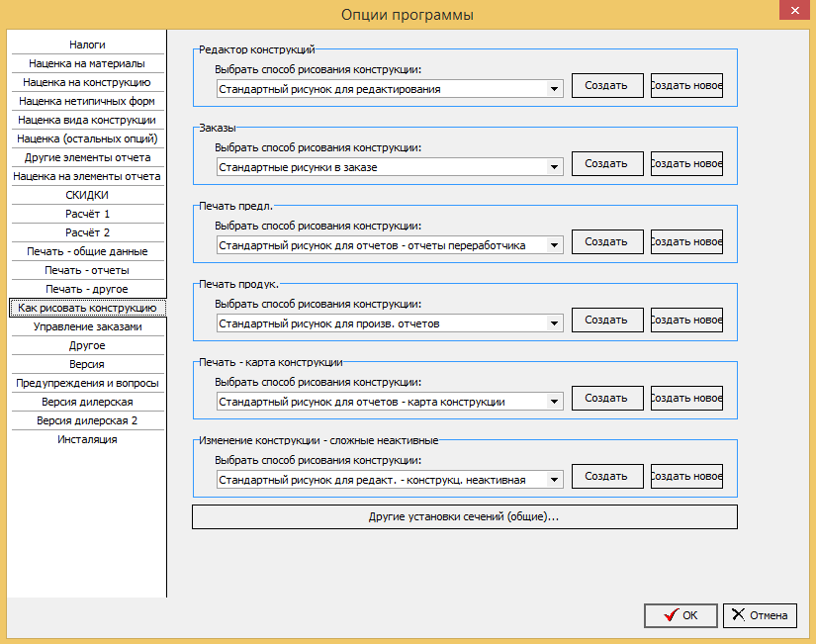The image size is (816, 644).
Task: Click Создать in Печать продук. group
Action: point(607,320)
